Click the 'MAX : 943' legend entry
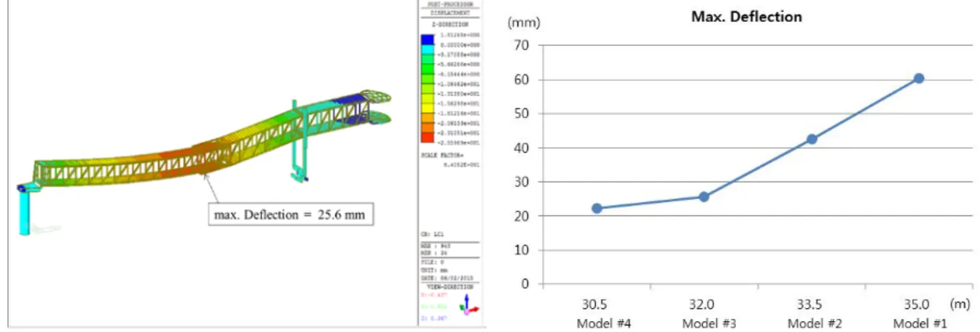The image size is (980, 332). (435, 246)
